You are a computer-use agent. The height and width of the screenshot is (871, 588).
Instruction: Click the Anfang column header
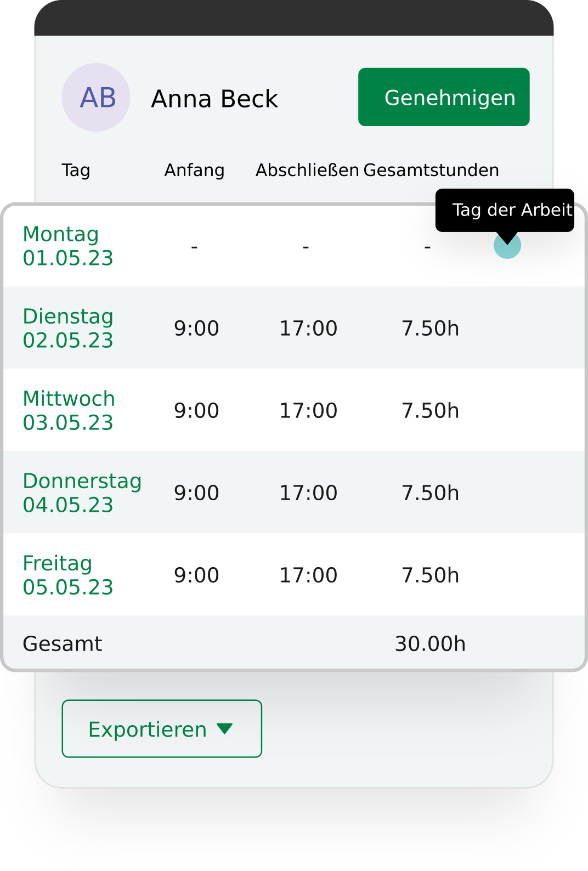pos(194,170)
